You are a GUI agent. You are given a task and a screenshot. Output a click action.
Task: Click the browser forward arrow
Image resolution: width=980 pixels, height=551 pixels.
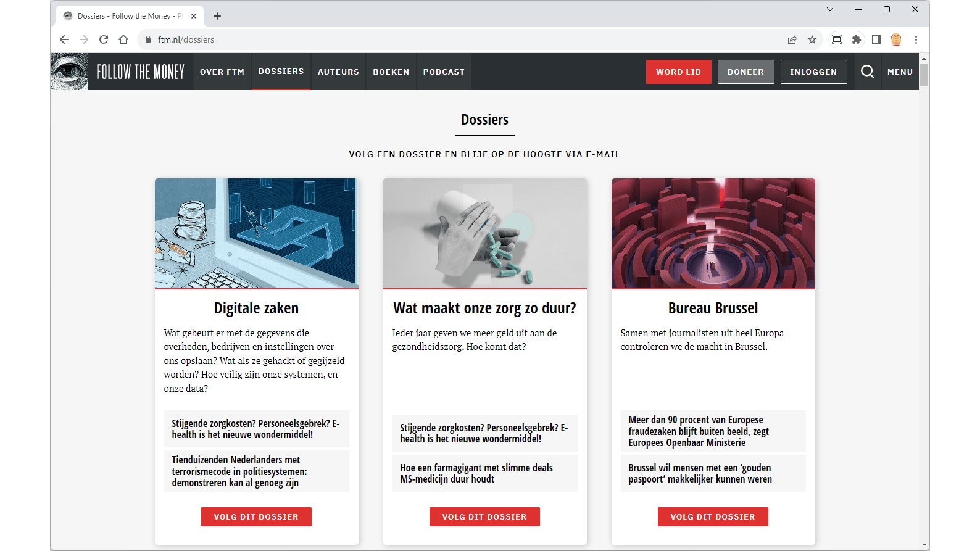pyautogui.click(x=84, y=39)
